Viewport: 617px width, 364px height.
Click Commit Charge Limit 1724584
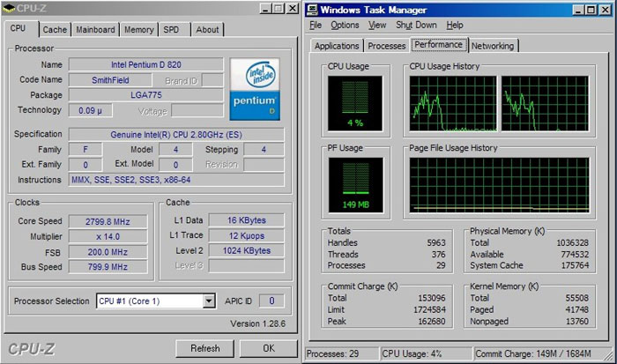point(429,309)
